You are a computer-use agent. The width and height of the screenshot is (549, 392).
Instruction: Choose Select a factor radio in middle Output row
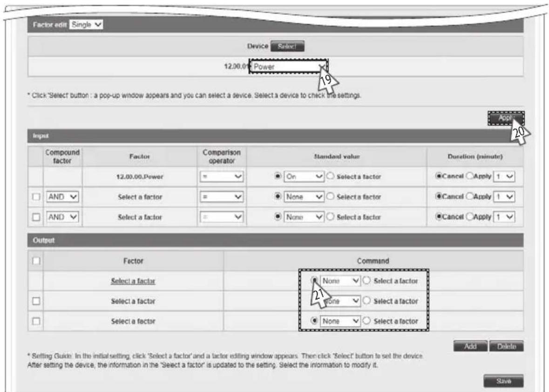pyautogui.click(x=366, y=301)
